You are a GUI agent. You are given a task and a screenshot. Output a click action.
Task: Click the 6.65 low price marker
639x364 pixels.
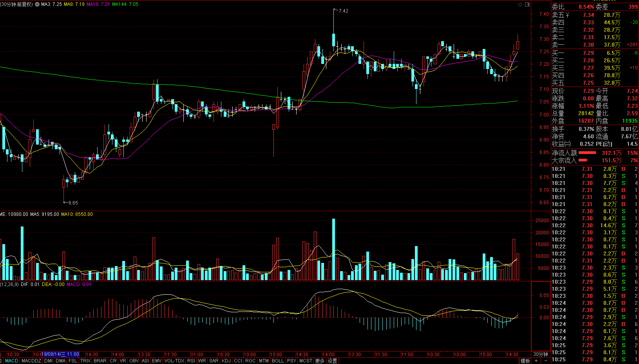[x=73, y=203]
